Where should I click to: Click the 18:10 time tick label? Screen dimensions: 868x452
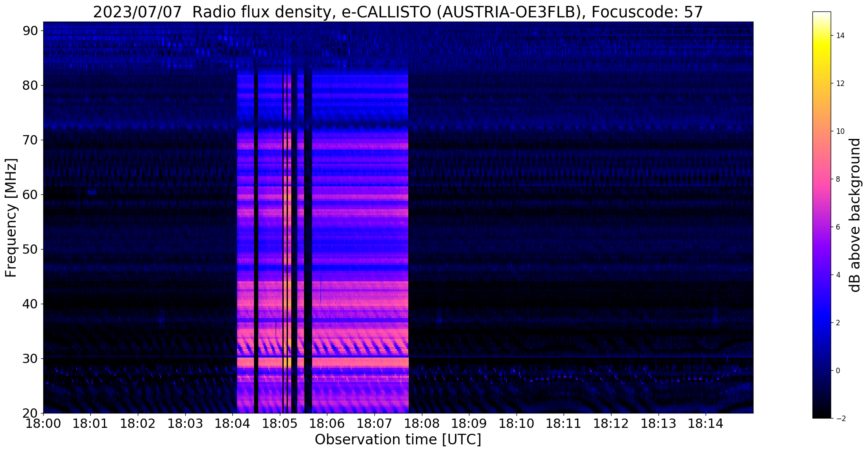(516, 424)
